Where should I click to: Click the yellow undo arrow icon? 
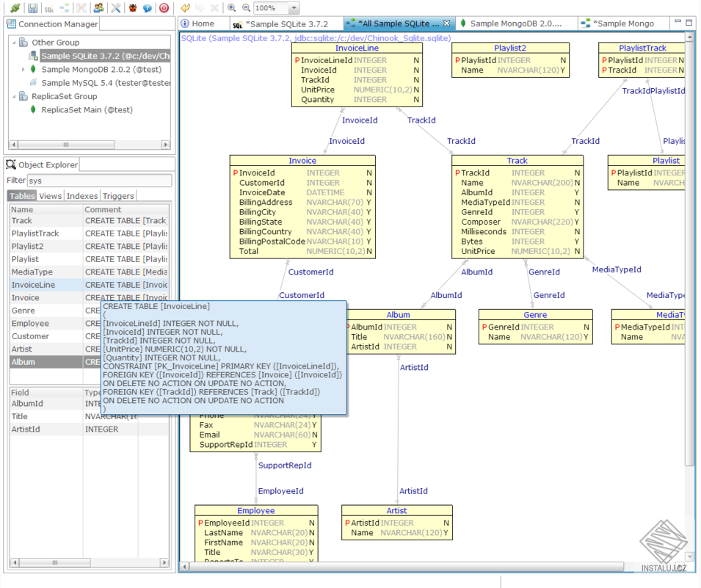pyautogui.click(x=185, y=7)
